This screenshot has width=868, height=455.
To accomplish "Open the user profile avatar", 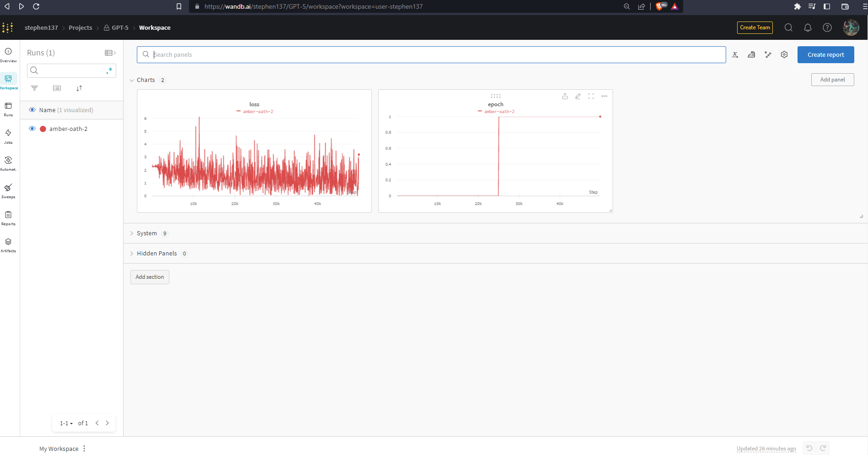I will (x=851, y=27).
